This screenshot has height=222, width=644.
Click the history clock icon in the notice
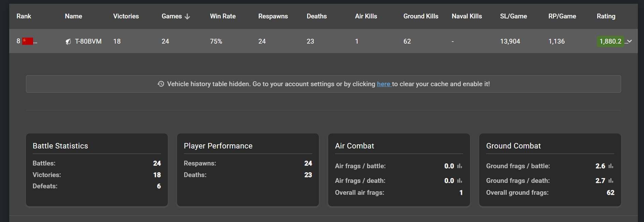click(x=161, y=84)
